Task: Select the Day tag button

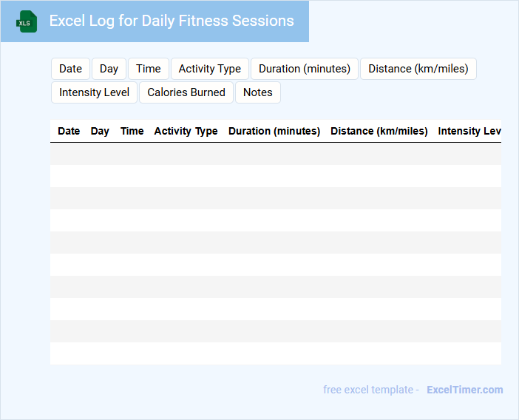Action: click(x=109, y=69)
